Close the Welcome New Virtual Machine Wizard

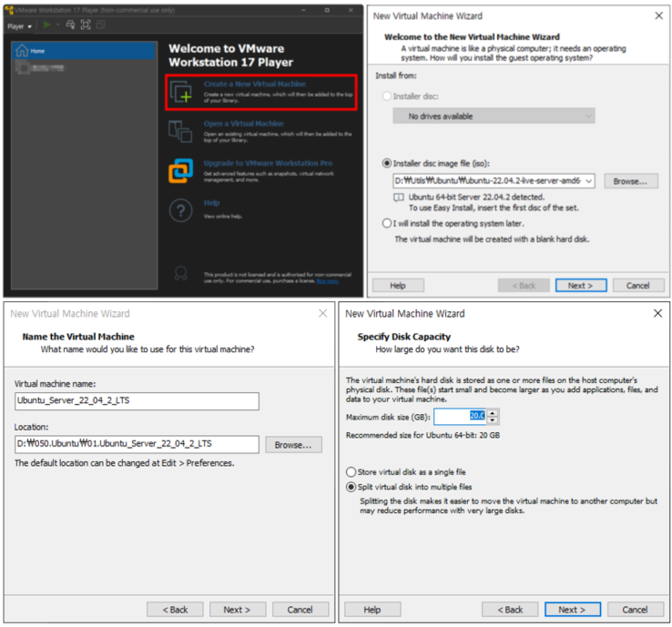point(658,15)
